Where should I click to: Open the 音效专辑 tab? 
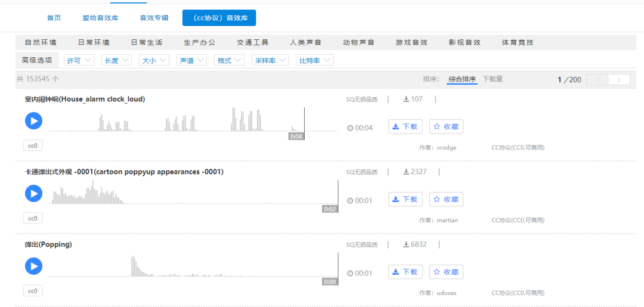pos(154,18)
